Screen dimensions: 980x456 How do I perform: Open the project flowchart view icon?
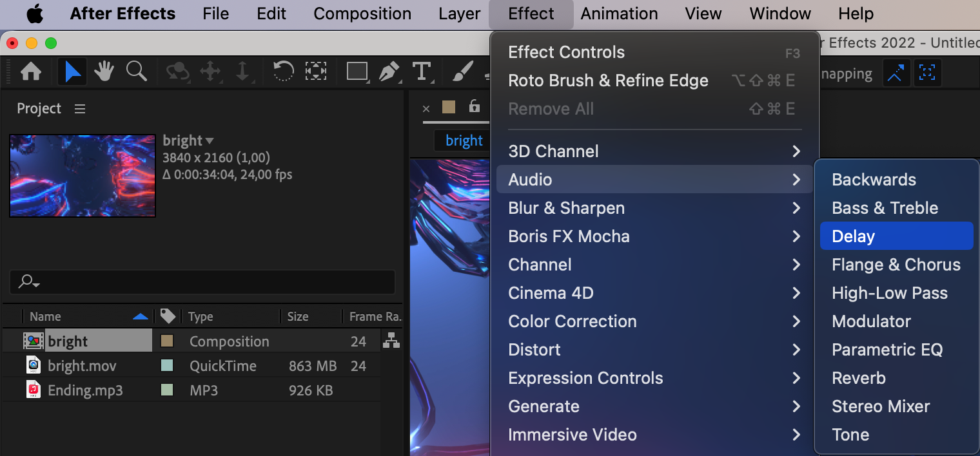(x=391, y=341)
